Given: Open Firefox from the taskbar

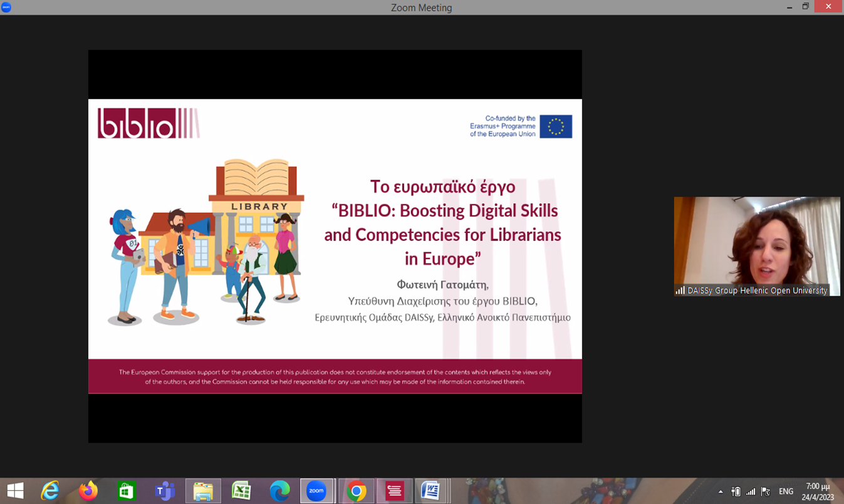Looking at the screenshot, I should click(88, 491).
